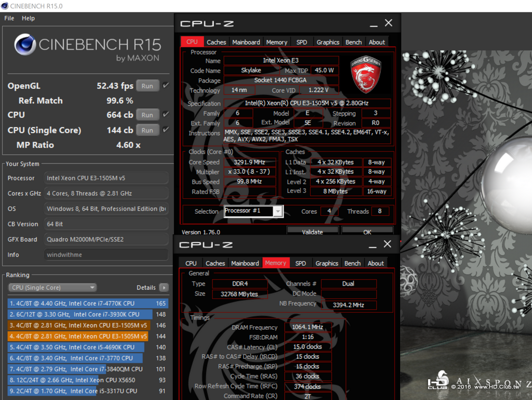The height and width of the screenshot is (400, 532).
Task: Minimize the lower CPU-Z window
Action: coord(373,245)
